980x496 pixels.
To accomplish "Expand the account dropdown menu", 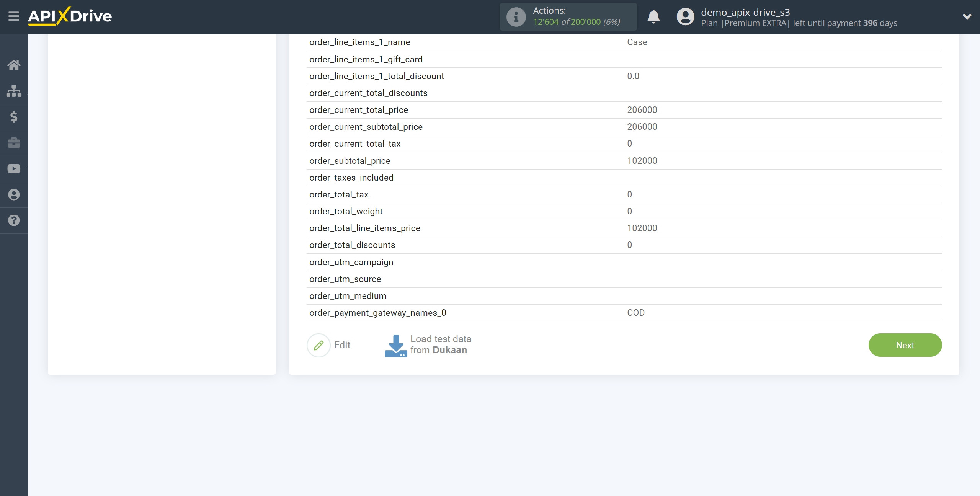I will (x=967, y=17).
